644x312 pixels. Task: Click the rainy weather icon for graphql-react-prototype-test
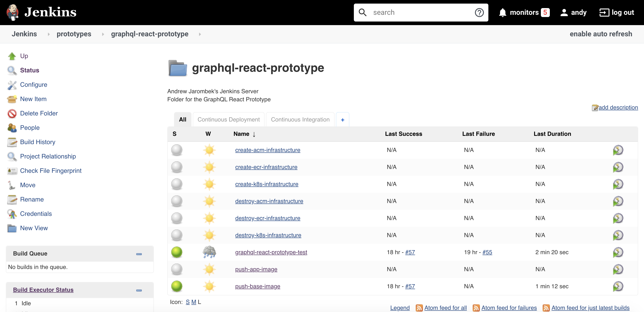coord(209,252)
